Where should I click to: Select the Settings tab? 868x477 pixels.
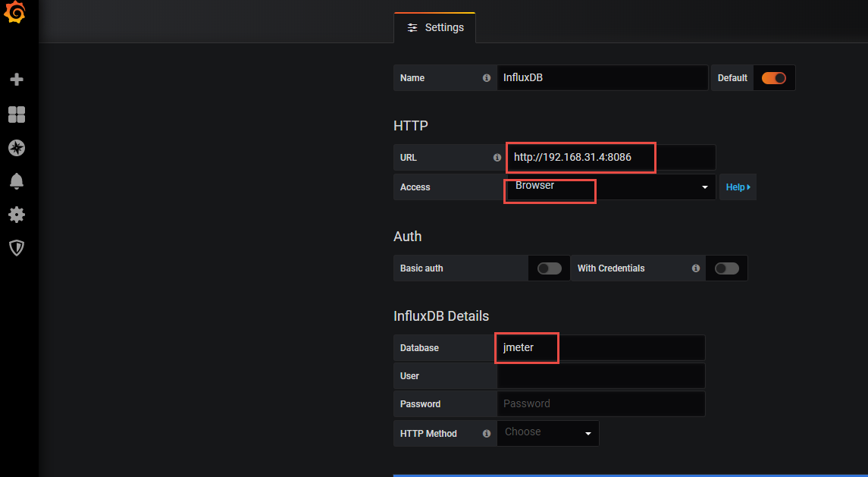pyautogui.click(x=435, y=28)
